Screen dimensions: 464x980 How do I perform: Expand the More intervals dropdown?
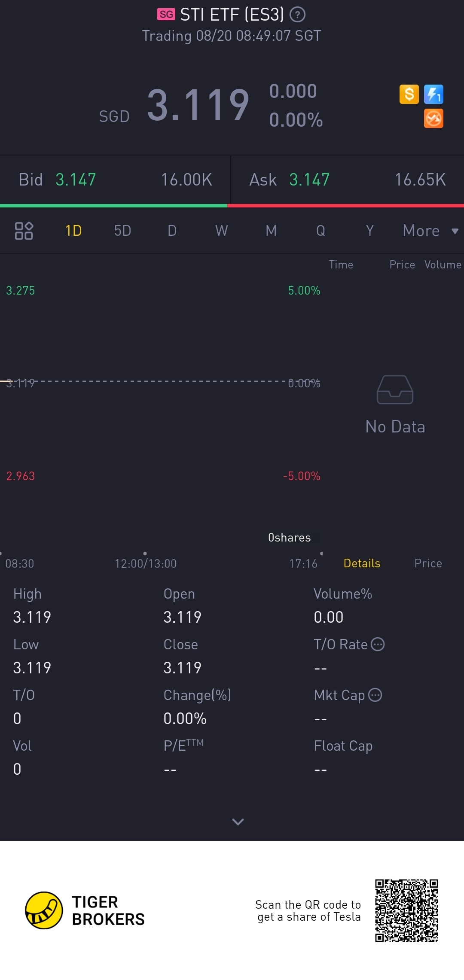coord(430,231)
